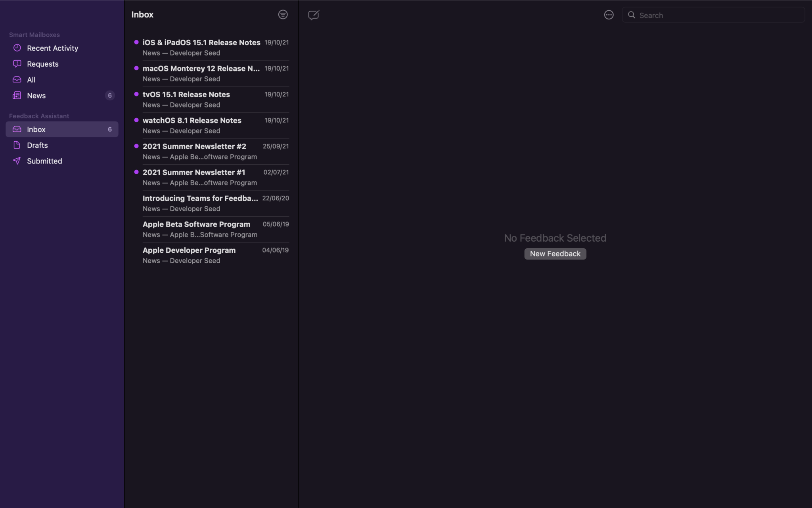
Task: Click the Smart Mailboxes section header
Action: pos(34,35)
